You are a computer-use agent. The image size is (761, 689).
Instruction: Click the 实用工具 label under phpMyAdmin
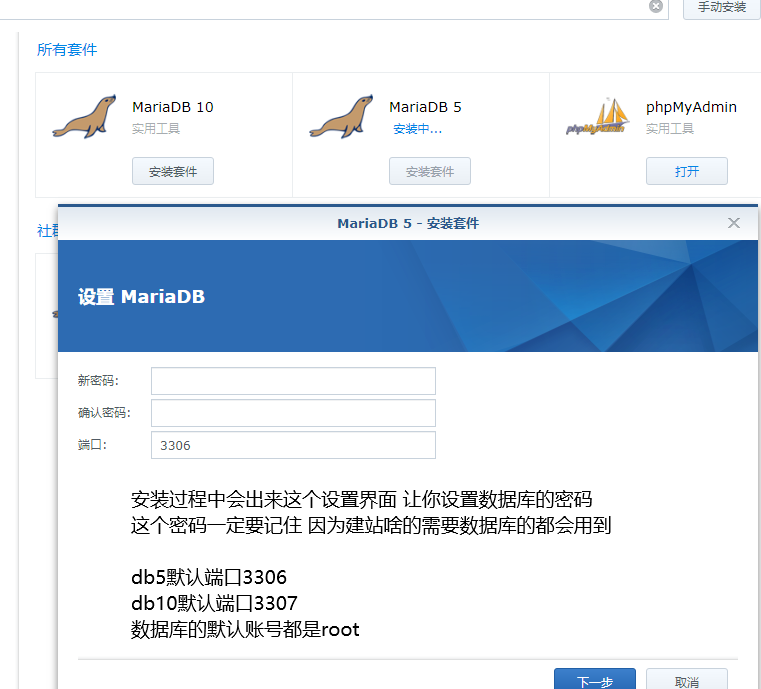click(670, 129)
